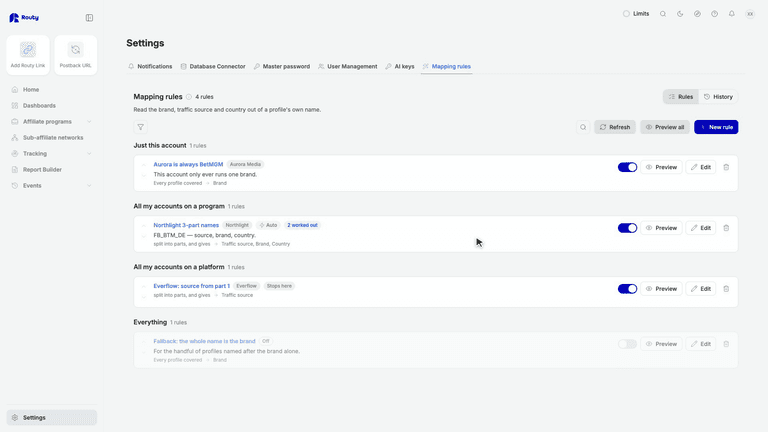Open Northlight 3-part names link

186,225
